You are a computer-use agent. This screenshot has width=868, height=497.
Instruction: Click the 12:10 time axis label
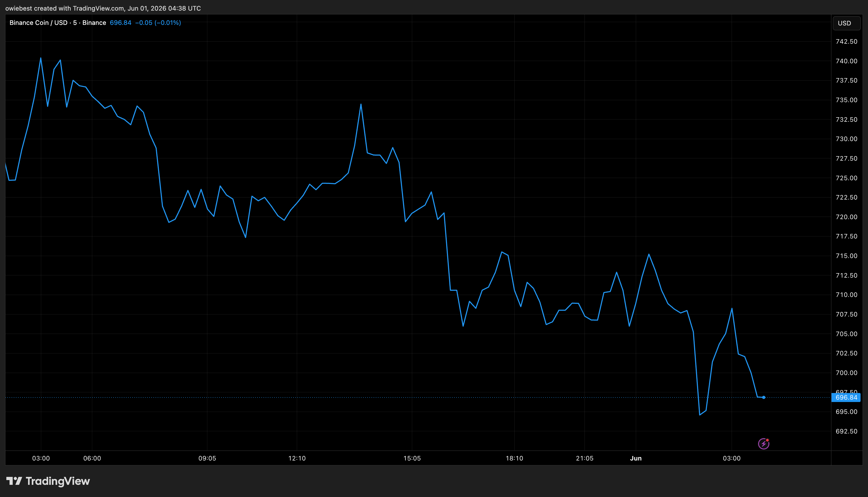297,458
